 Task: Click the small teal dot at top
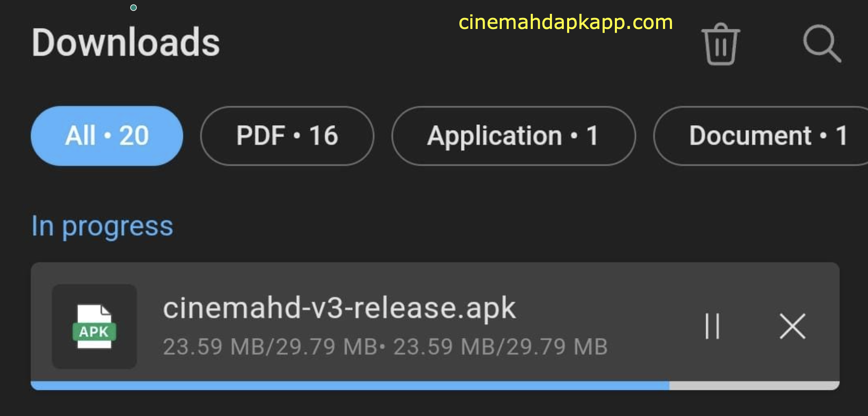click(x=134, y=8)
